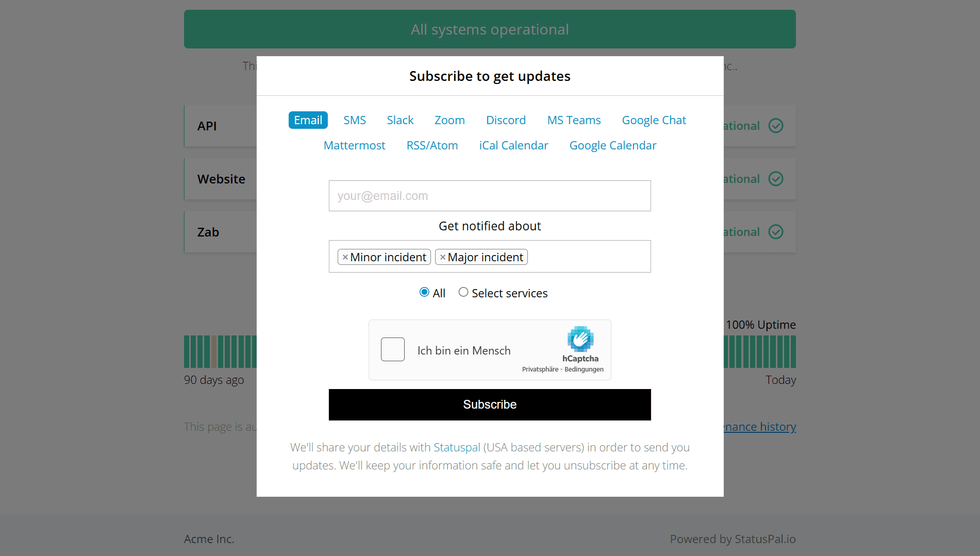Choose the Select services radio option
The height and width of the screenshot is (556, 980).
[x=463, y=292]
